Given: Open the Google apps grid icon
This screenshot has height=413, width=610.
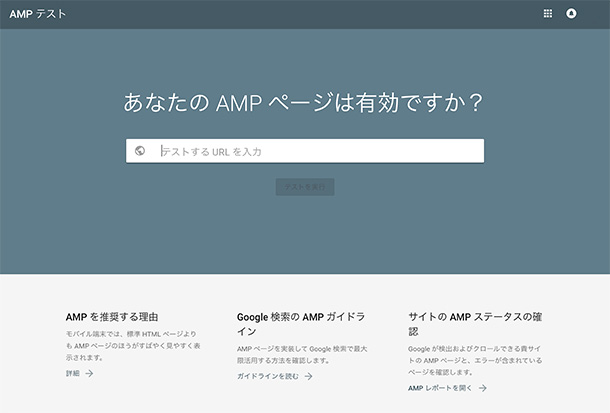Looking at the screenshot, I should point(548,14).
